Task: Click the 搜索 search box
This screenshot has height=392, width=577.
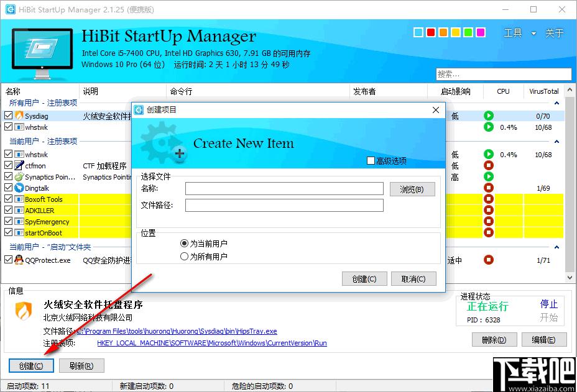Action: tap(504, 75)
